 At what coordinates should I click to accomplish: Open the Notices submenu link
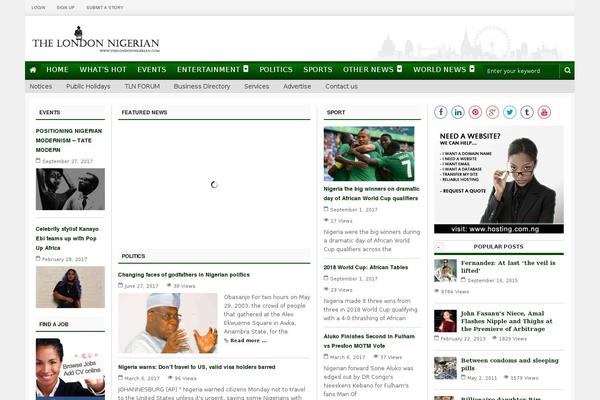[41, 87]
